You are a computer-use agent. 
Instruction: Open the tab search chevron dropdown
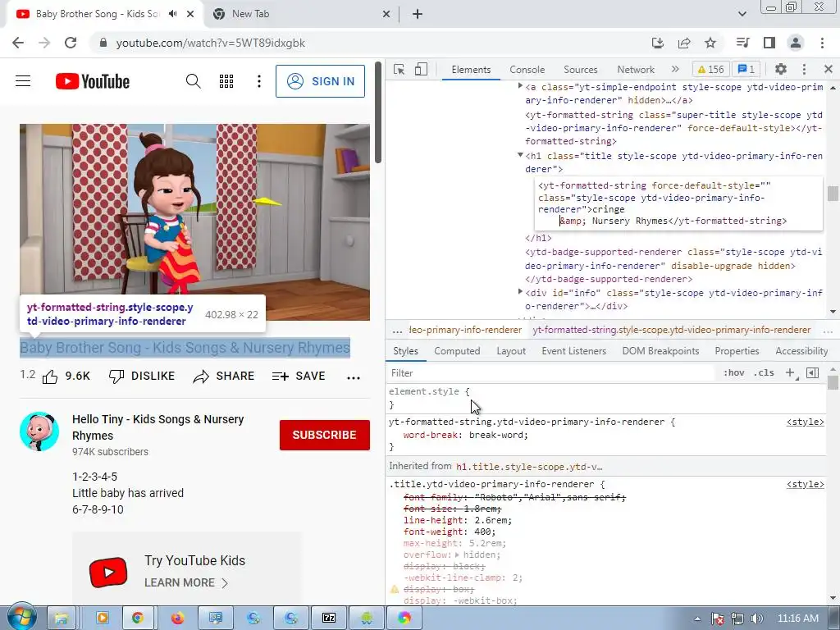(x=742, y=14)
